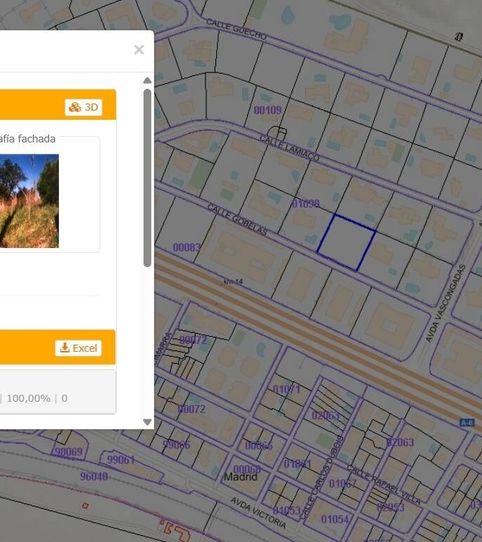Download the Excel export
This screenshot has width=482, height=542.
coord(78,348)
